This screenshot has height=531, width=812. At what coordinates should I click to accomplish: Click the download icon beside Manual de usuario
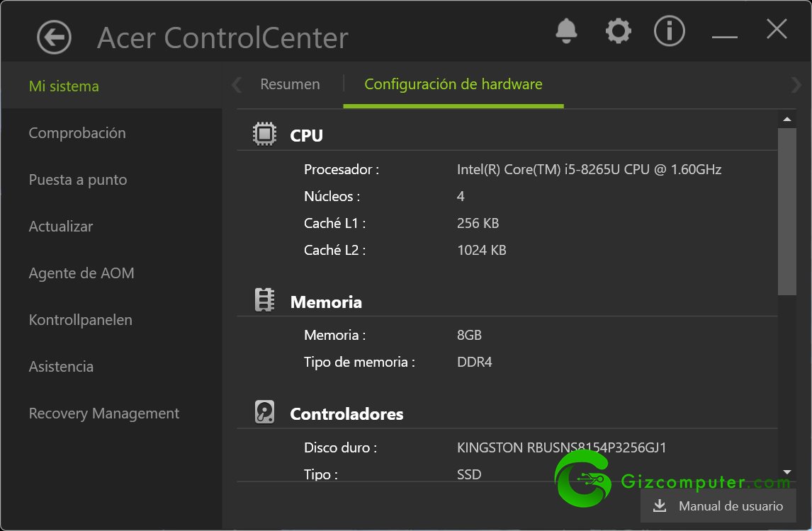tap(659, 506)
